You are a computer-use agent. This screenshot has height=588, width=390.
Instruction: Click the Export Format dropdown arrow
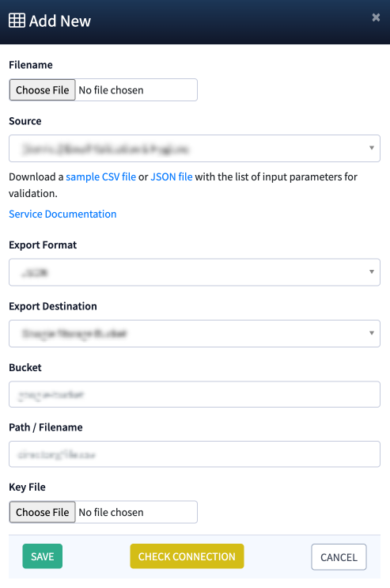click(372, 271)
